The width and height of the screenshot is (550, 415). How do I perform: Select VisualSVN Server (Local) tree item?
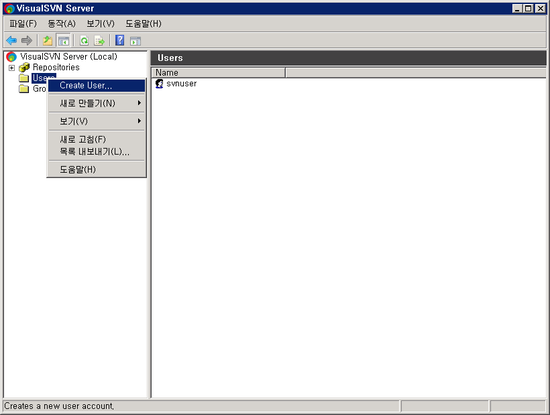pyautogui.click(x=68, y=56)
